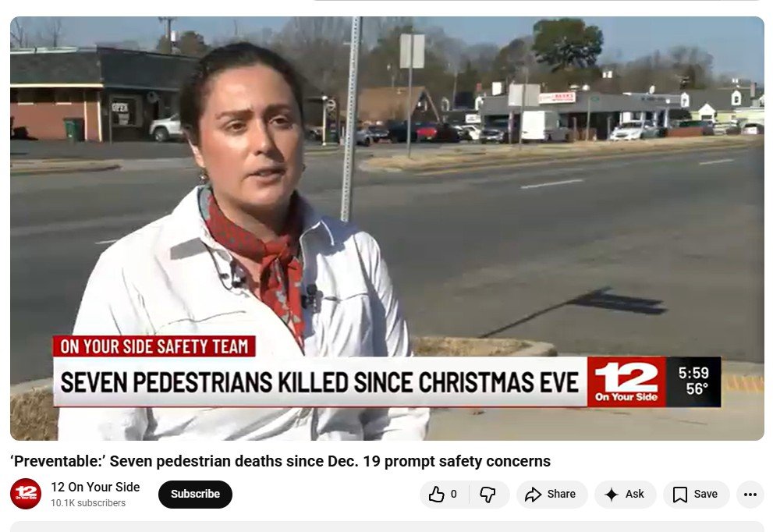Click the 5:59 time and temperature box
The height and width of the screenshot is (532, 773).
click(693, 382)
